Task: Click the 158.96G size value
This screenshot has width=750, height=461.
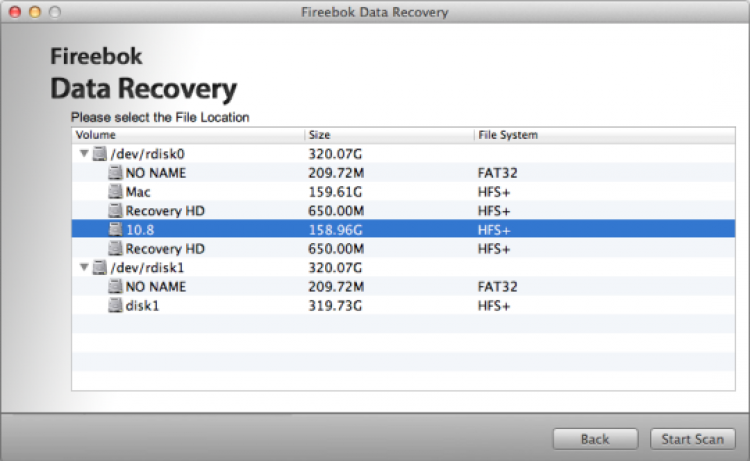Action: (x=335, y=230)
